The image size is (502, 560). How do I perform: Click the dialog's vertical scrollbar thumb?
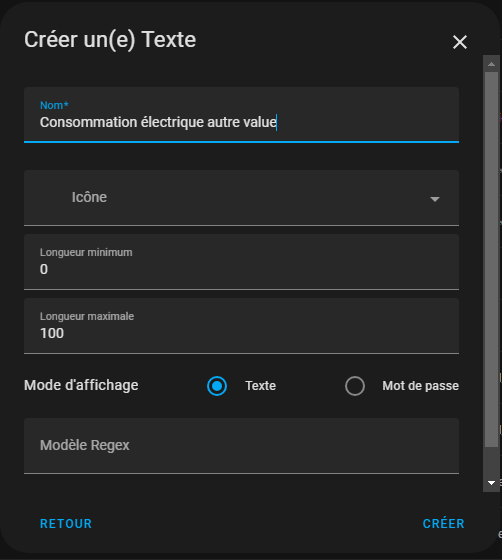point(491,259)
